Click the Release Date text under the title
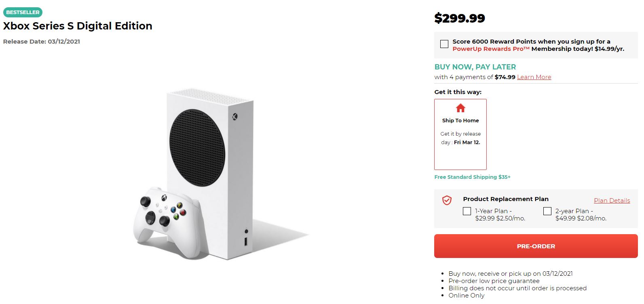This screenshot has height=304, width=644. [x=42, y=42]
